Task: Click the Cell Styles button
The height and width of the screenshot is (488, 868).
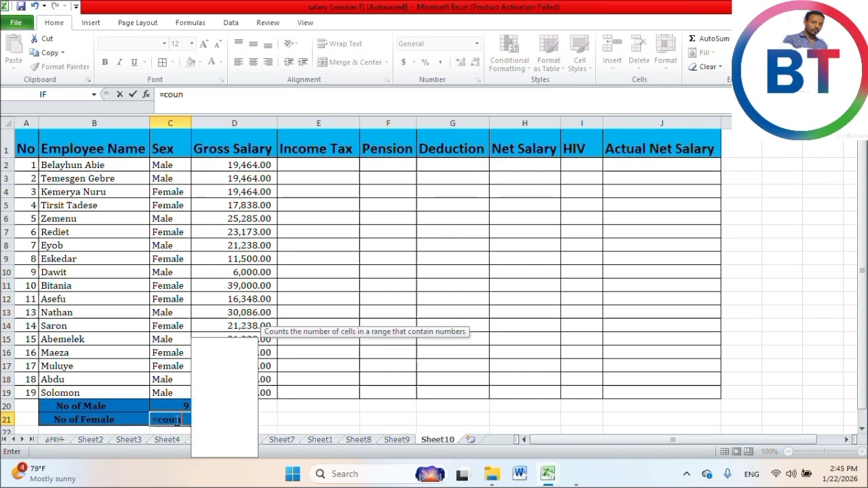Action: click(x=579, y=53)
